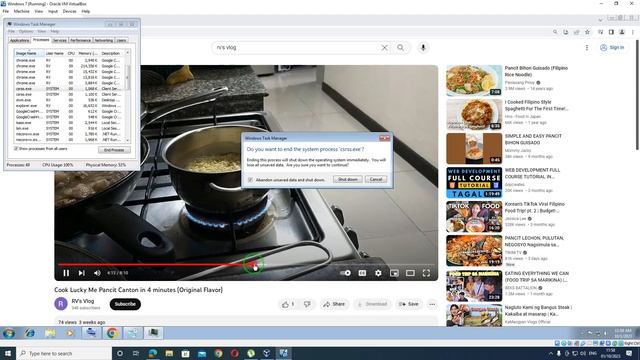Cancel the end process dialog
The height and width of the screenshot is (360, 640).
tap(376, 180)
